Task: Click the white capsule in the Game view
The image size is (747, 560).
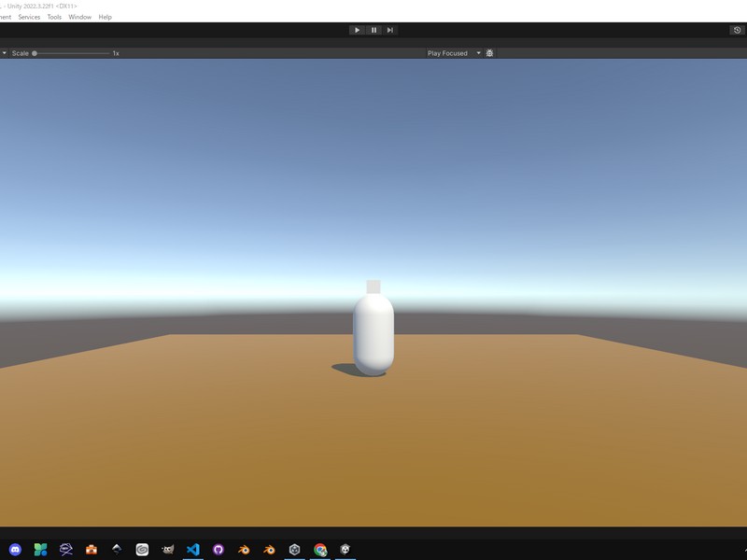Action: click(x=373, y=334)
